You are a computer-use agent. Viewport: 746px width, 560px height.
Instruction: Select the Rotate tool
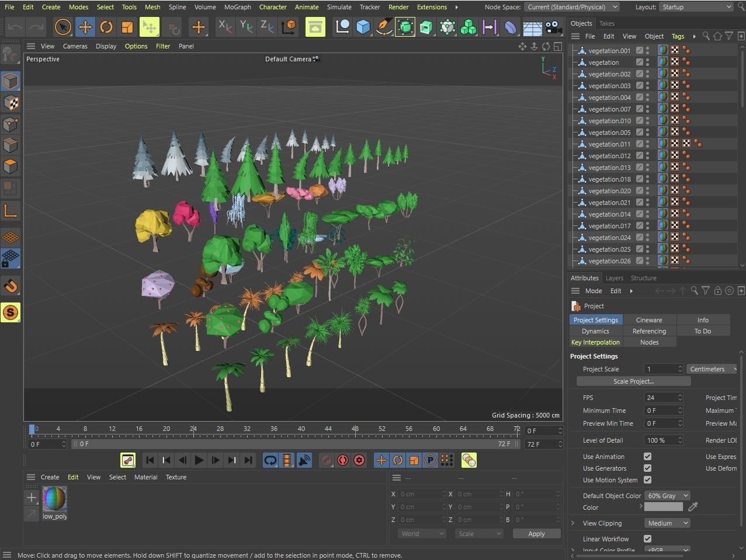coord(106,27)
